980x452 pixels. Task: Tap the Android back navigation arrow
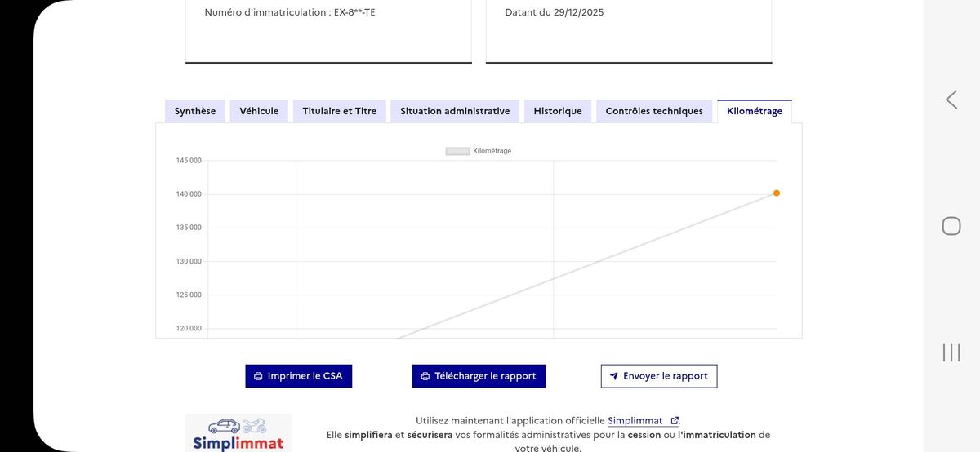tap(951, 100)
